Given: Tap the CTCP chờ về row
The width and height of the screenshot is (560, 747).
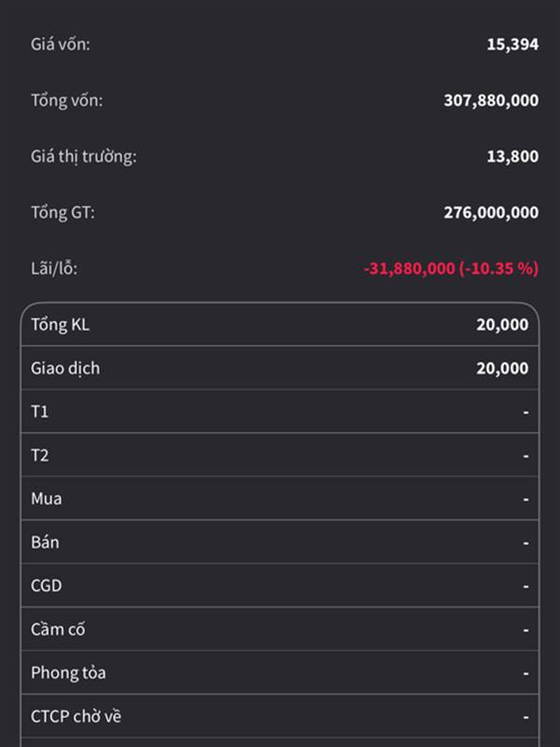Looking at the screenshot, I should pyautogui.click(x=280, y=716).
